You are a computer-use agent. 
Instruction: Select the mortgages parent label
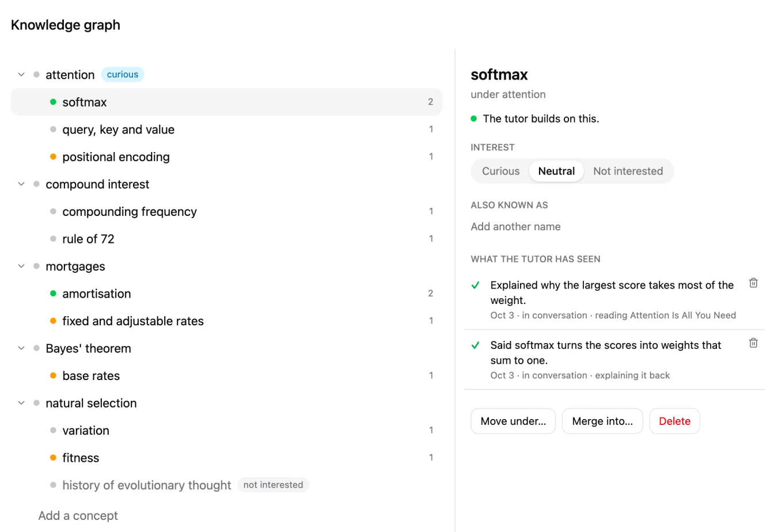click(75, 267)
